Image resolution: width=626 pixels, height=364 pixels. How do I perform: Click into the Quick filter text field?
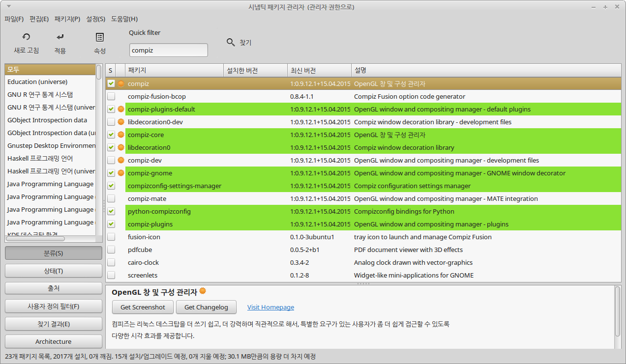tap(169, 50)
